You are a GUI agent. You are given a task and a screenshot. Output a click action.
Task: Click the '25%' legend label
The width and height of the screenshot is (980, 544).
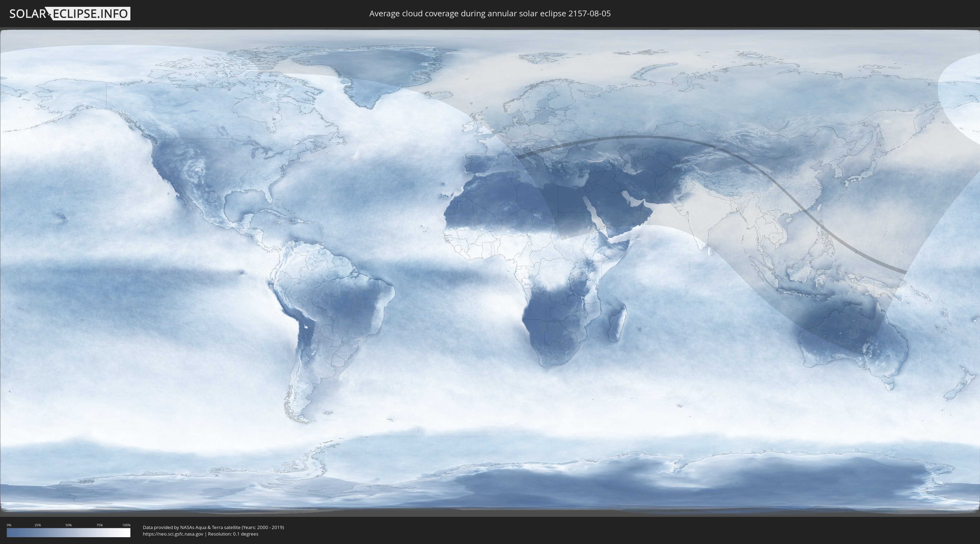(38, 525)
